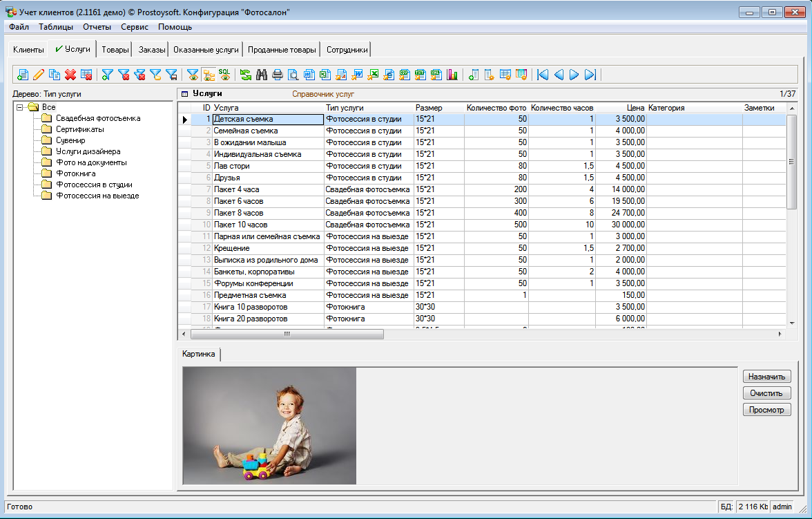
Task: Click the Тип услуги column header
Action: 369,108
